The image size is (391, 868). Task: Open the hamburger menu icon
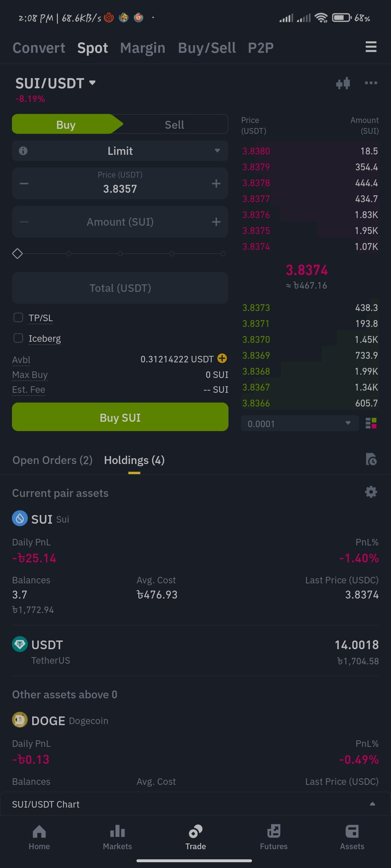pyautogui.click(x=371, y=47)
